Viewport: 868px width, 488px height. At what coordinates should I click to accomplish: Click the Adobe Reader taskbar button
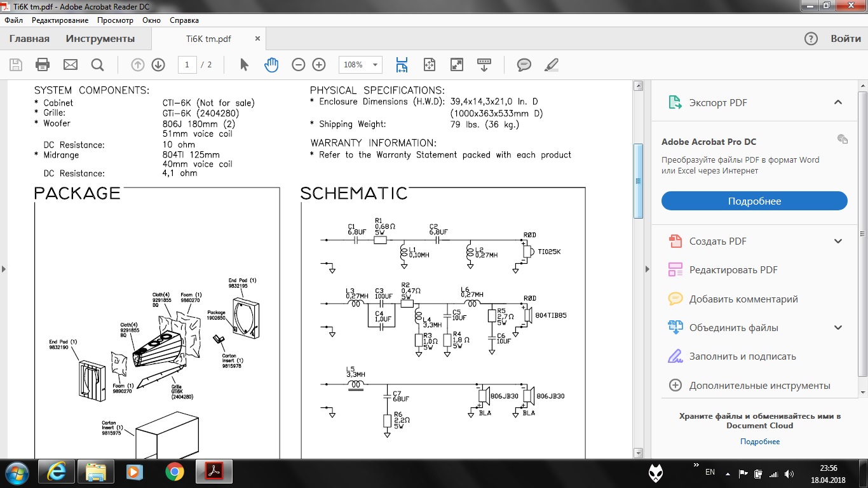point(214,472)
